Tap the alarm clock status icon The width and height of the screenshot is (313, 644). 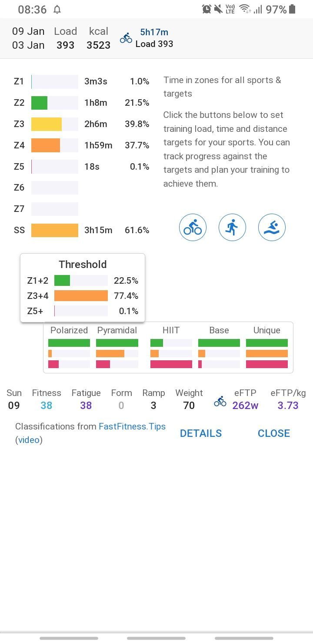(206, 9)
